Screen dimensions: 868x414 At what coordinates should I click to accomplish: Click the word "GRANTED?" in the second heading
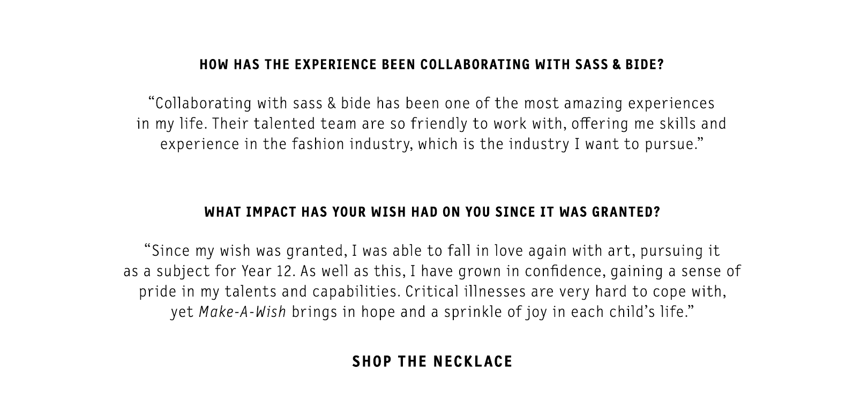[626, 212]
